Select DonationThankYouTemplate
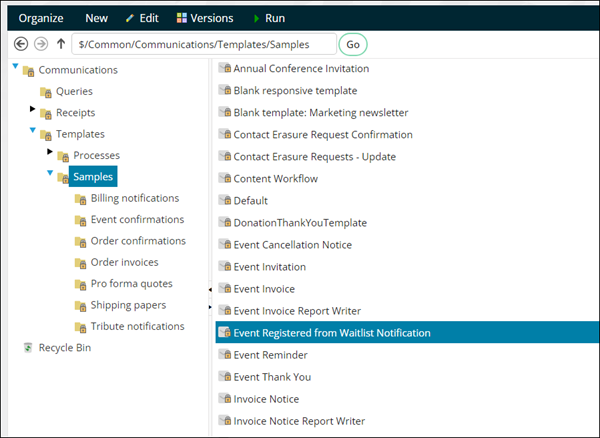The width and height of the screenshot is (600, 438). click(300, 223)
